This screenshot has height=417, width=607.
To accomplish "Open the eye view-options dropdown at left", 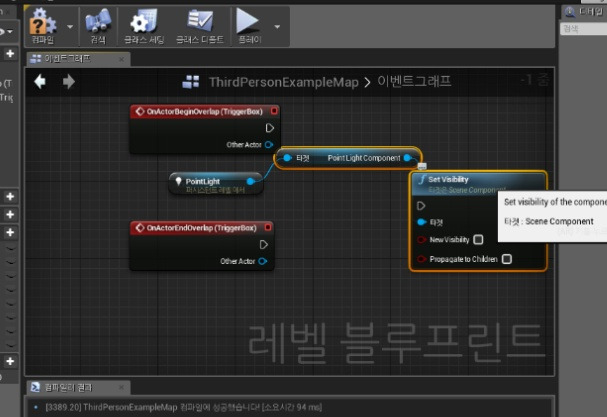I will click(7, 31).
